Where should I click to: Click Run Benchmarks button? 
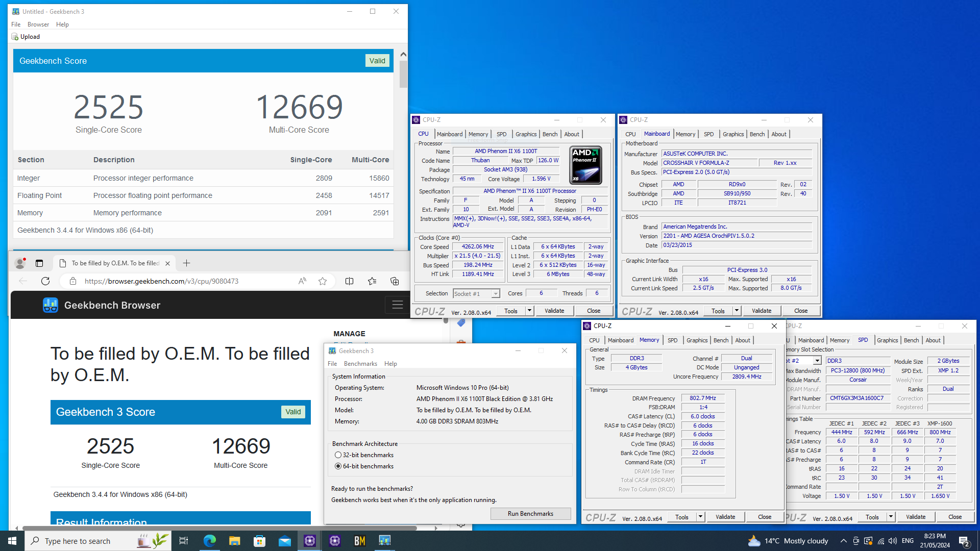click(530, 514)
